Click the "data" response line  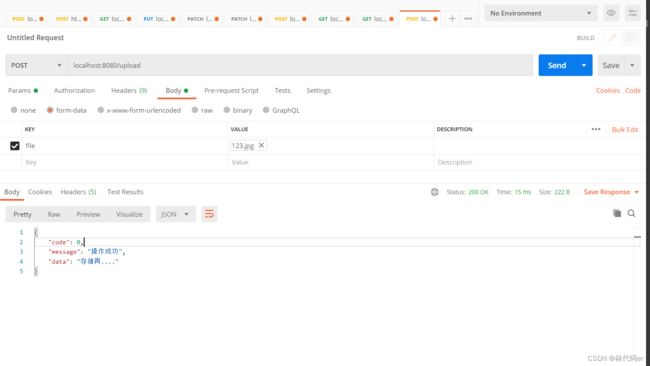click(x=83, y=262)
